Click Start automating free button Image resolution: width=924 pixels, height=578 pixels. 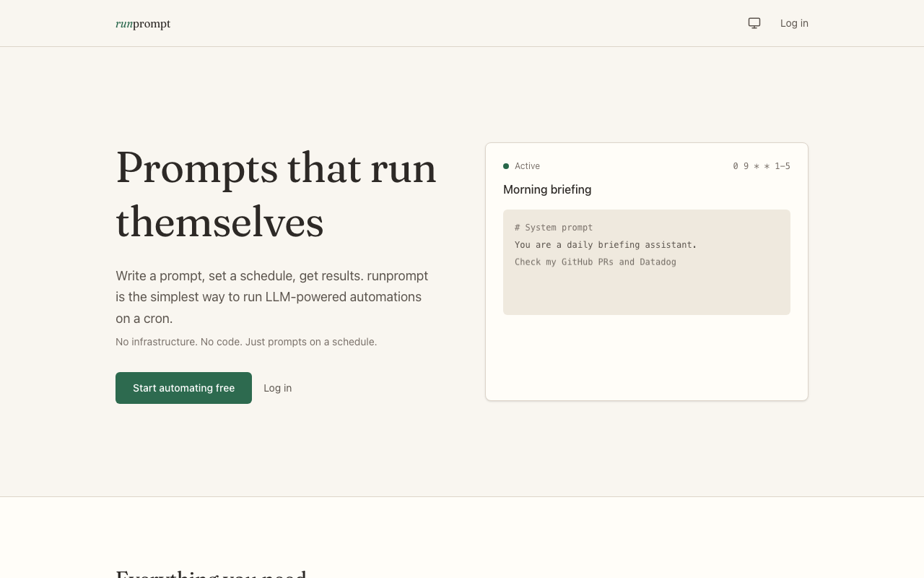183,388
